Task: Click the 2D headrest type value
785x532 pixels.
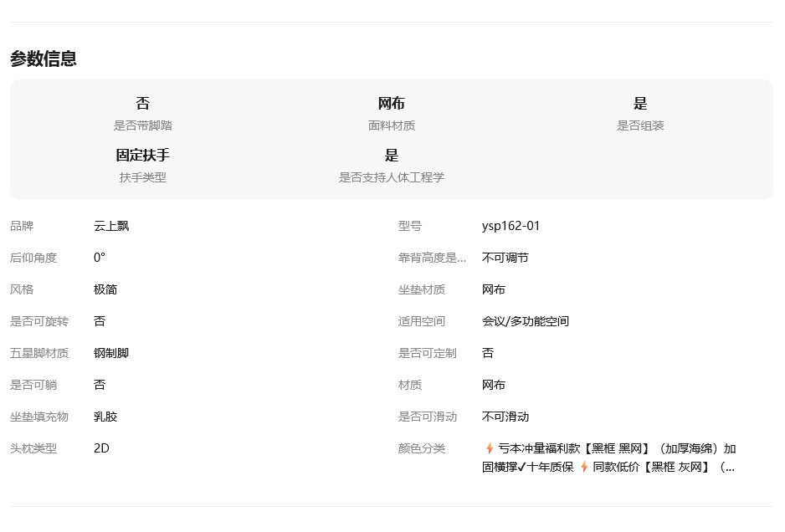Action: 101,449
